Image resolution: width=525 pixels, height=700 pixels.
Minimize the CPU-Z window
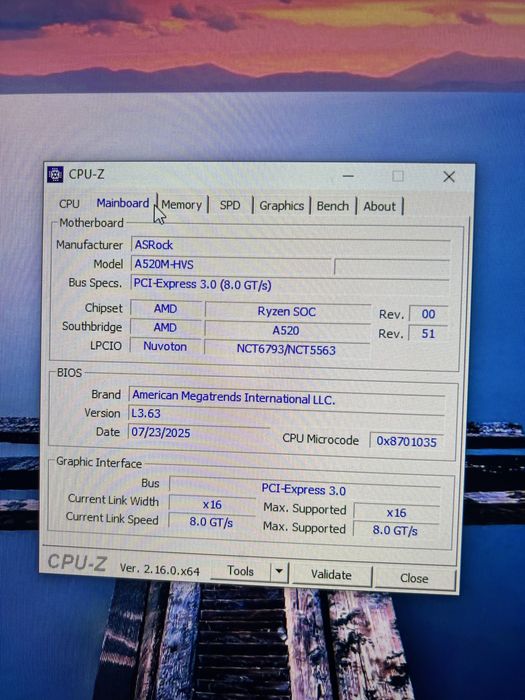tap(348, 176)
